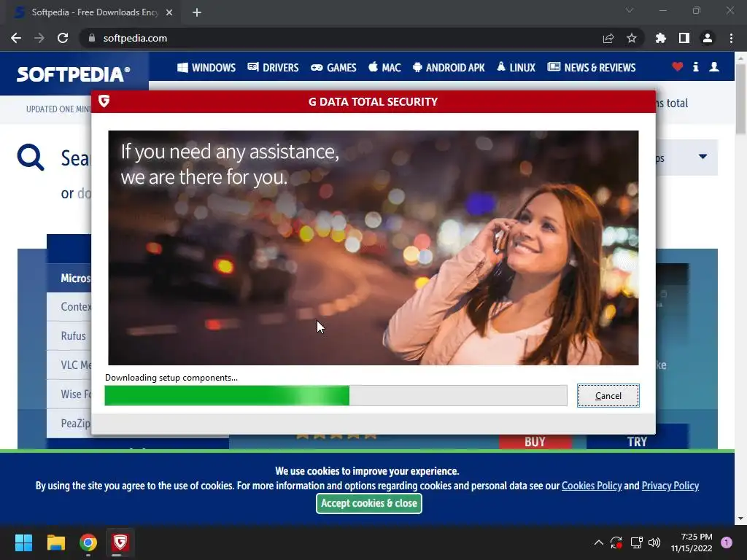Open Chrome extensions puzzle icon

point(660,38)
